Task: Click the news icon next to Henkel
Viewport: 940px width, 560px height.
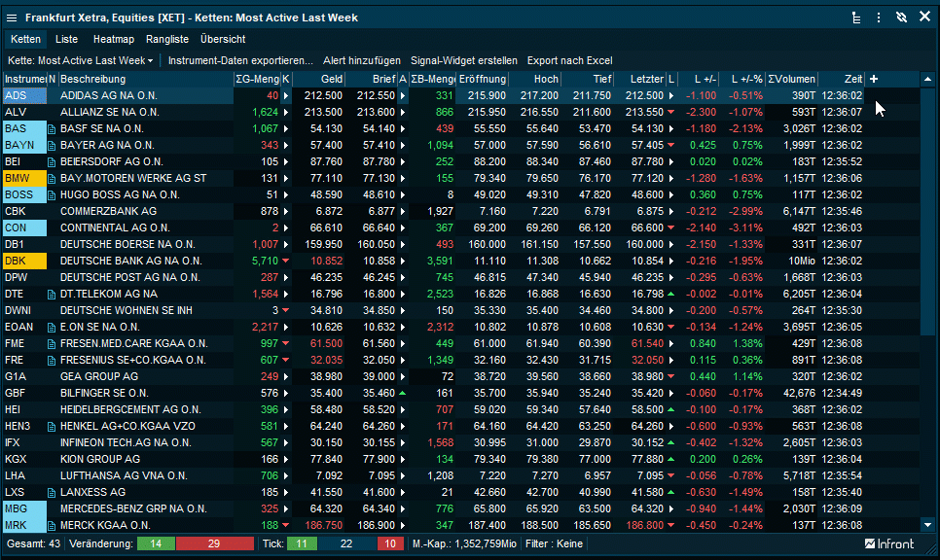Action: [53, 426]
